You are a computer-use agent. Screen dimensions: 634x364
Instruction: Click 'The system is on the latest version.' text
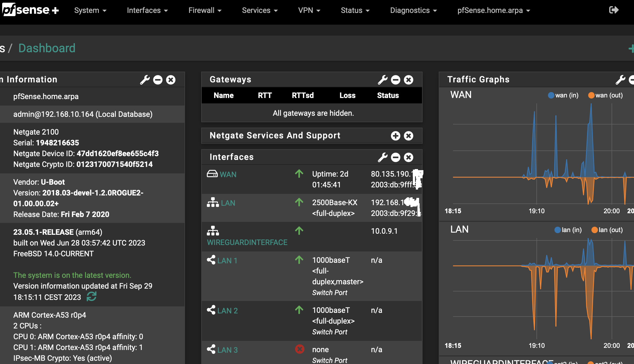[72, 275]
